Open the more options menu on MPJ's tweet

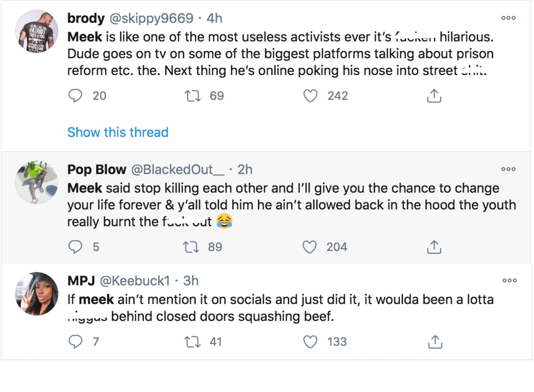pos(510,280)
